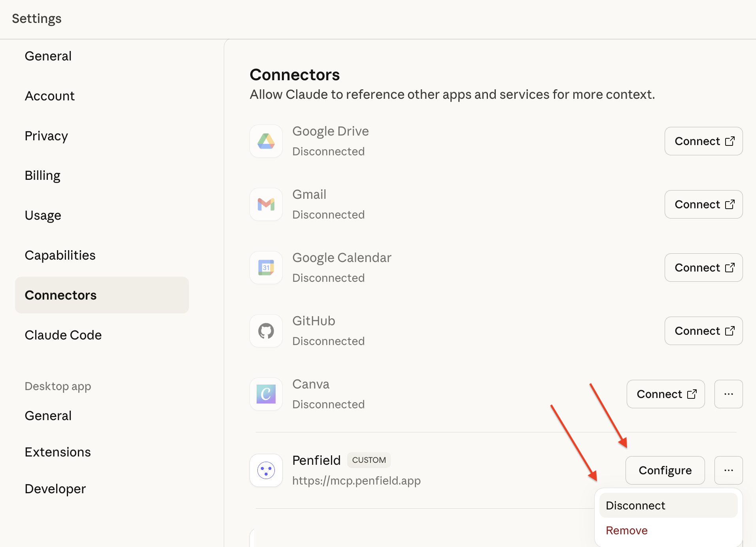Connect the Gmail connector

(x=703, y=204)
